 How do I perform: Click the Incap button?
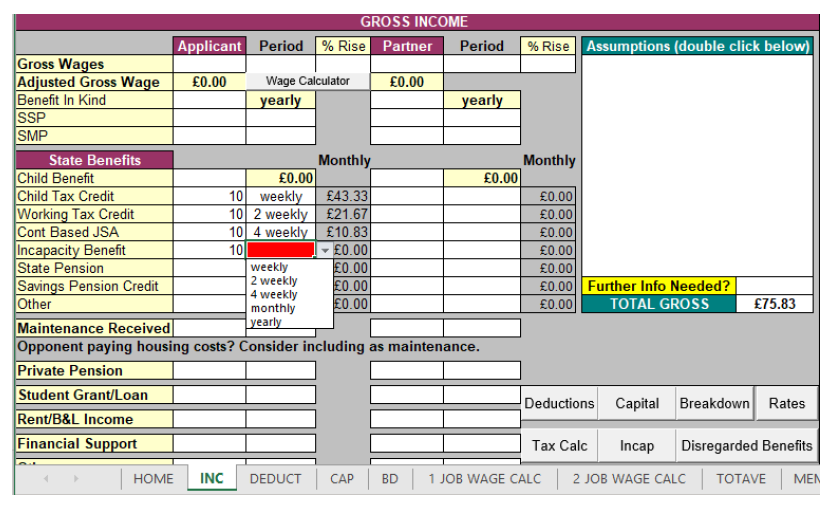click(637, 445)
